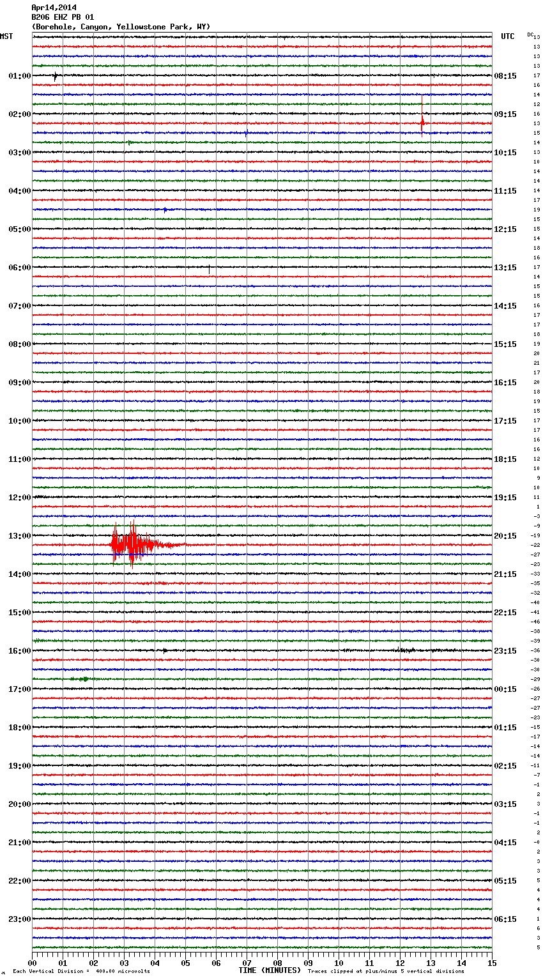The height and width of the screenshot is (980, 543).
Task: Click the 'DC' offset column header at top right
Action: tap(530, 34)
